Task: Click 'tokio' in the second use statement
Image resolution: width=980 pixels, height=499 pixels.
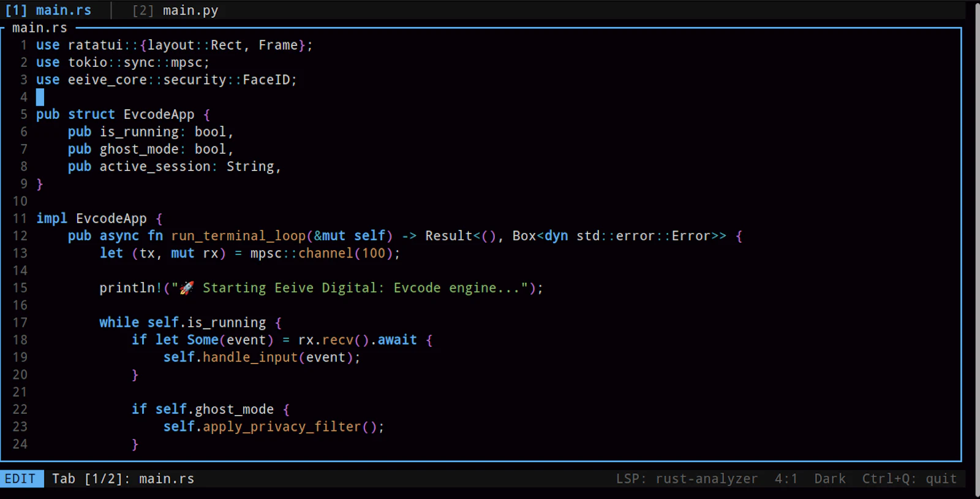Action: point(88,63)
